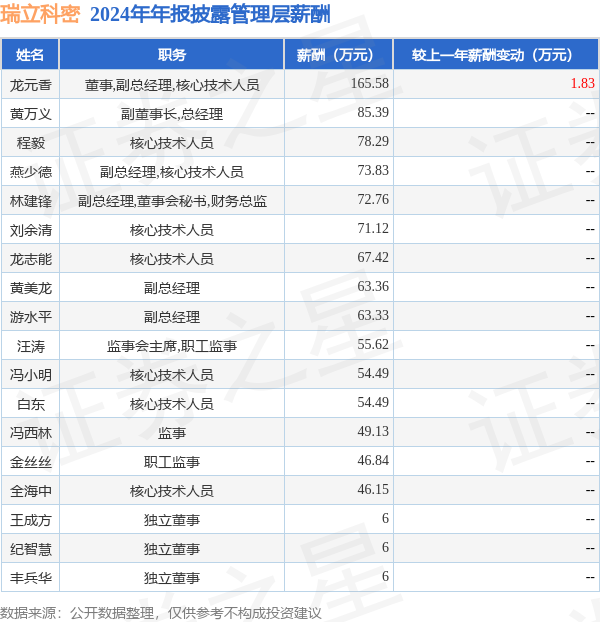This screenshot has height=622, width=600.
Task: Select the name 冯小明
Action: 31,375
